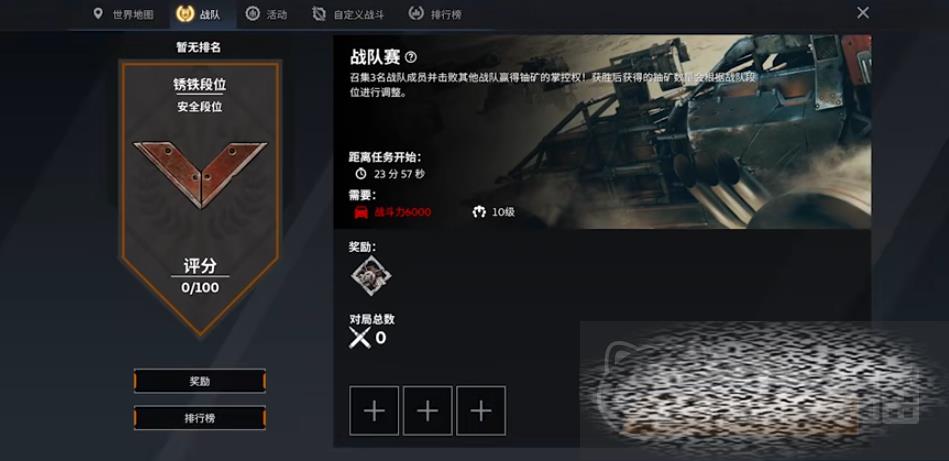Screen dimensions: 949x461
Task: Open the 排行榜 button under the rank banner
Action: 200,418
